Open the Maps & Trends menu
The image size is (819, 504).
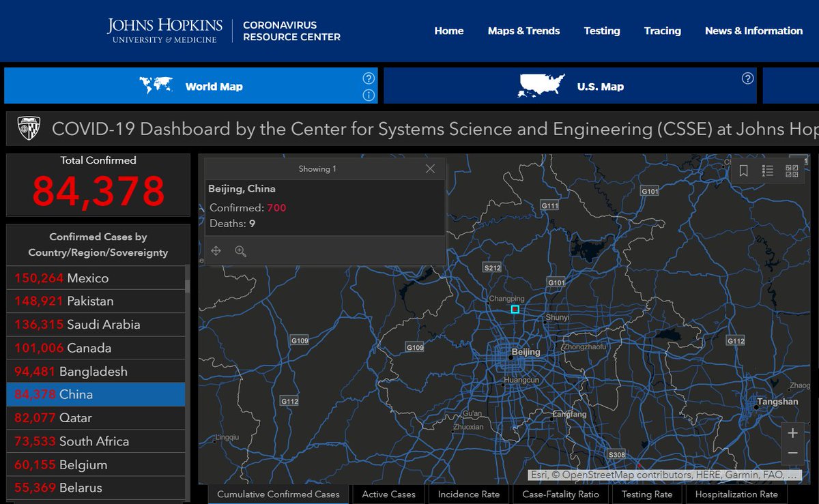click(x=523, y=31)
